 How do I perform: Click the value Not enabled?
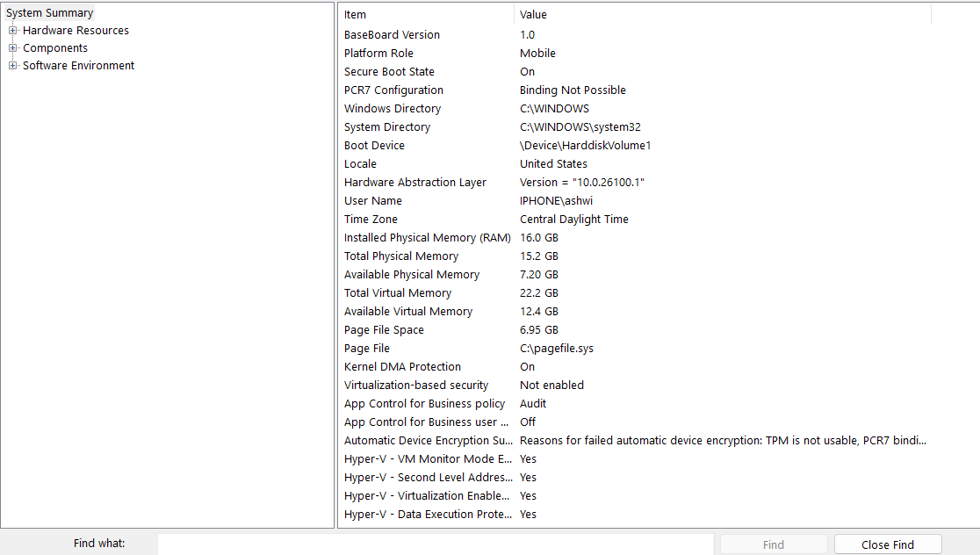[551, 385]
